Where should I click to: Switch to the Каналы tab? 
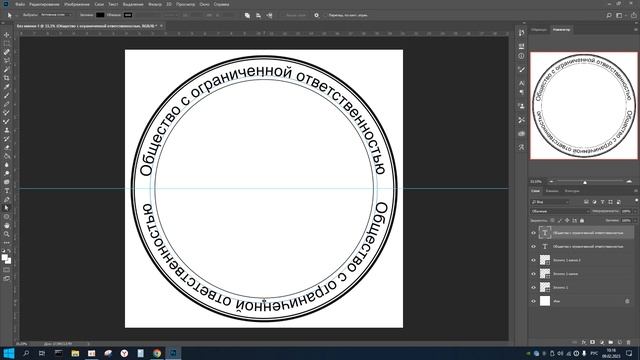coord(552,191)
